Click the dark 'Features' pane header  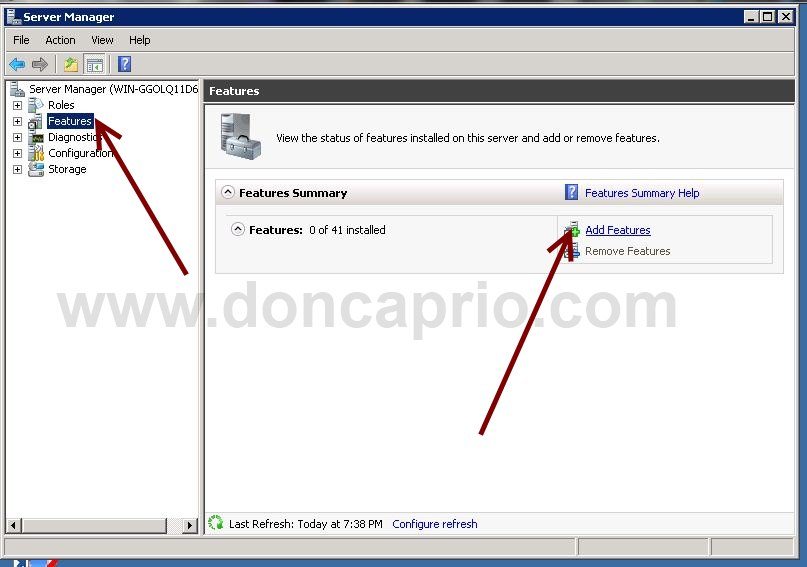(x=499, y=91)
